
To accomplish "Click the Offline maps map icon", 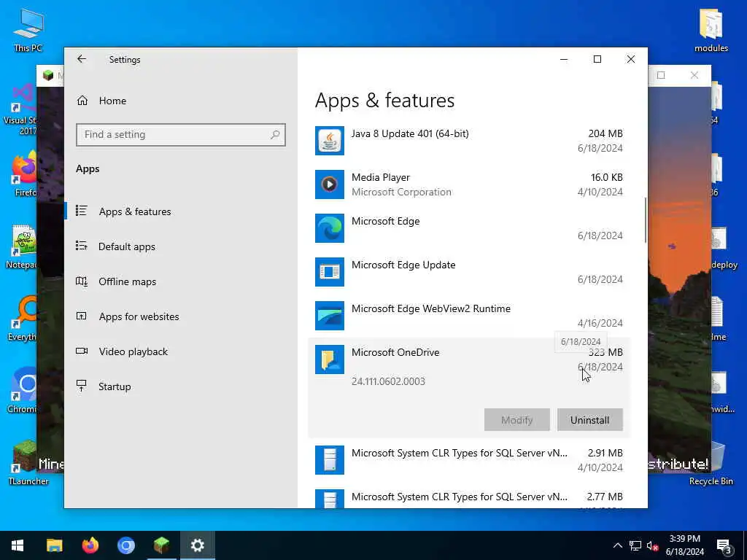I will click(82, 281).
